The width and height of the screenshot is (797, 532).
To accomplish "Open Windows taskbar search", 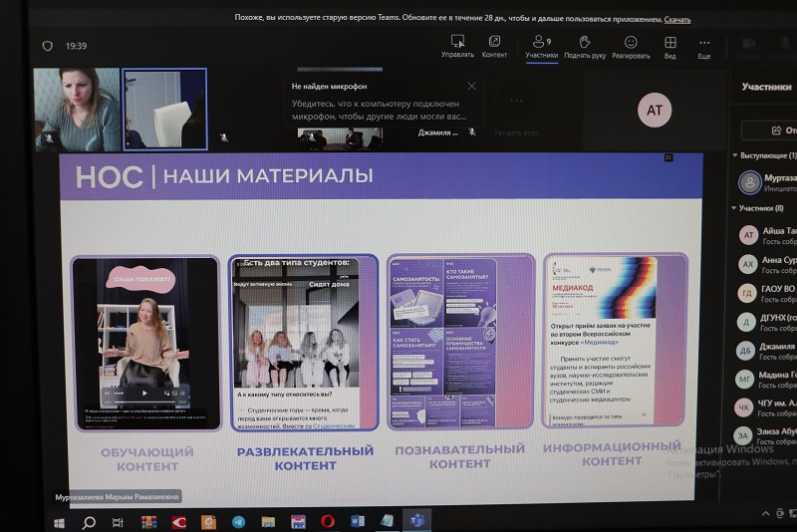I will pyautogui.click(x=89, y=522).
